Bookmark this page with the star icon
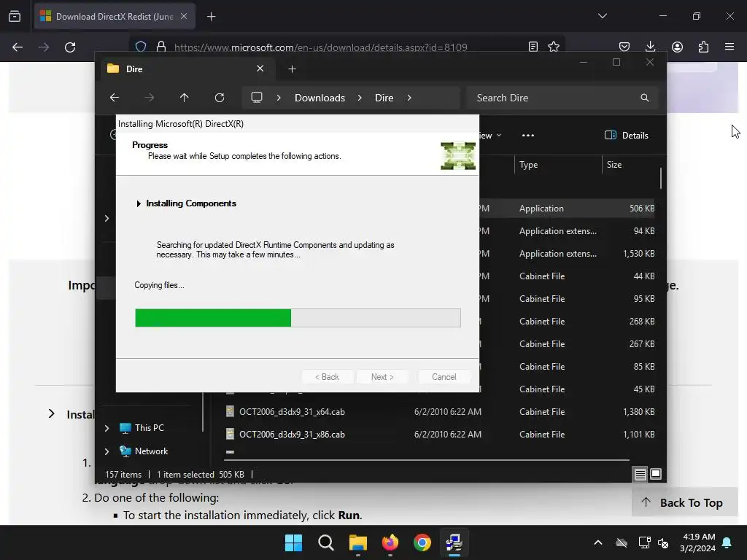747x560 pixels. 554,47
